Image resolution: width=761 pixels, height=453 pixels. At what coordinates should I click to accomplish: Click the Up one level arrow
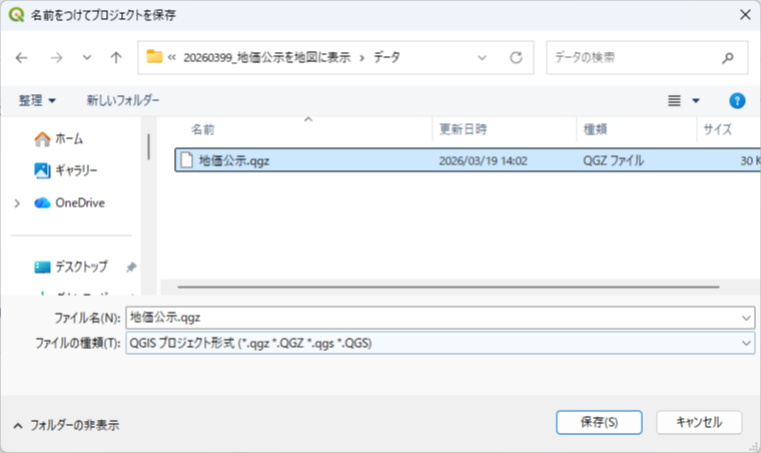coord(116,58)
